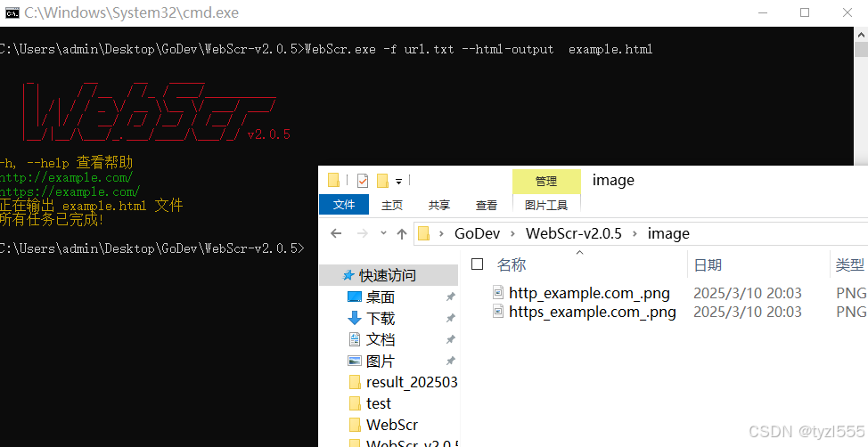Click the cmd command prompt input line
The image size is (868, 447).
(151, 248)
